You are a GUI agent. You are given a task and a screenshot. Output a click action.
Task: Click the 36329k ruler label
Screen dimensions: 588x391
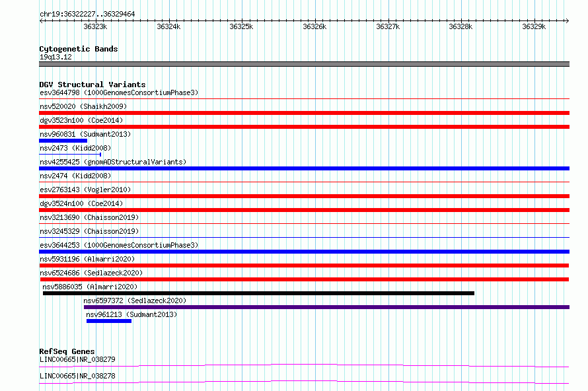(534, 26)
